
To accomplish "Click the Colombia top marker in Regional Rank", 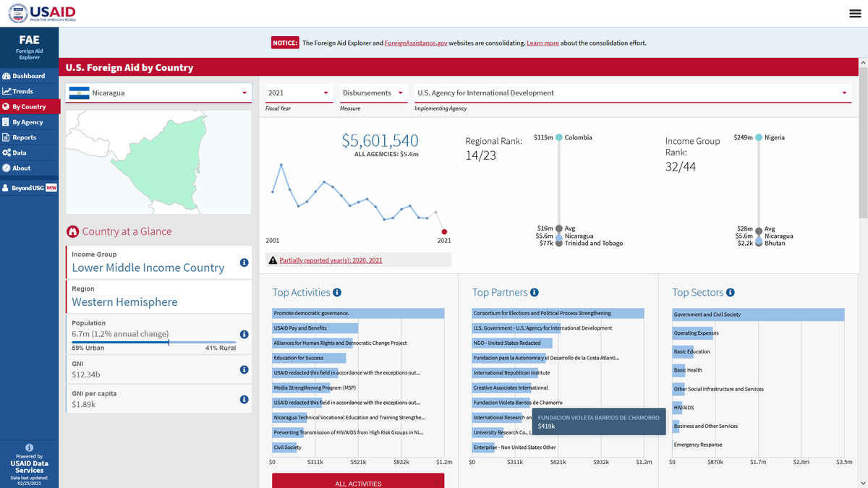I will 558,137.
